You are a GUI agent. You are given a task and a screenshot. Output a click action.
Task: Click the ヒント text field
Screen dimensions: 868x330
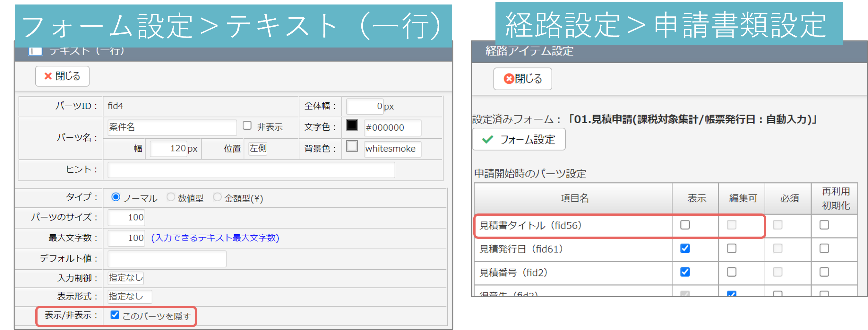(x=251, y=170)
